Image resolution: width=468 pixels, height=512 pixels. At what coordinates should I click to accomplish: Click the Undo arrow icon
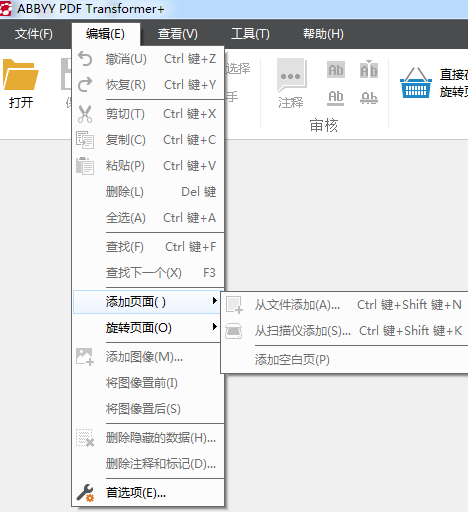(85, 59)
